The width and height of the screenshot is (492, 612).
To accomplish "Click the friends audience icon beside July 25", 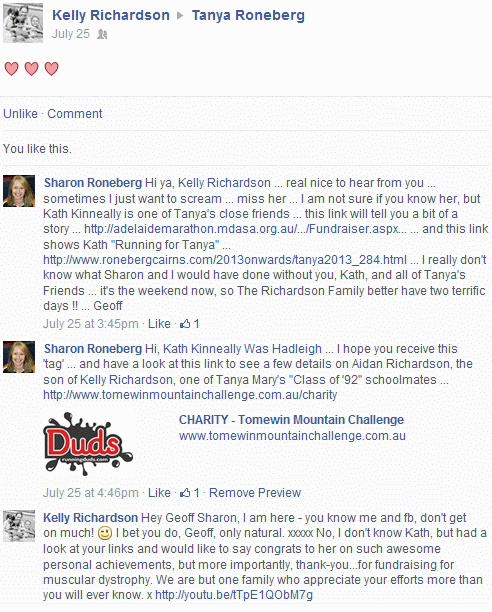I will point(102,34).
